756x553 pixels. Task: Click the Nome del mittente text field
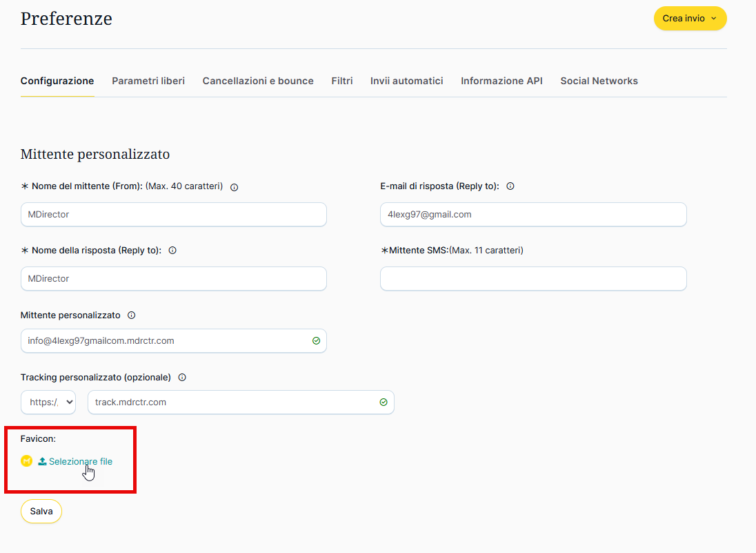(x=173, y=215)
